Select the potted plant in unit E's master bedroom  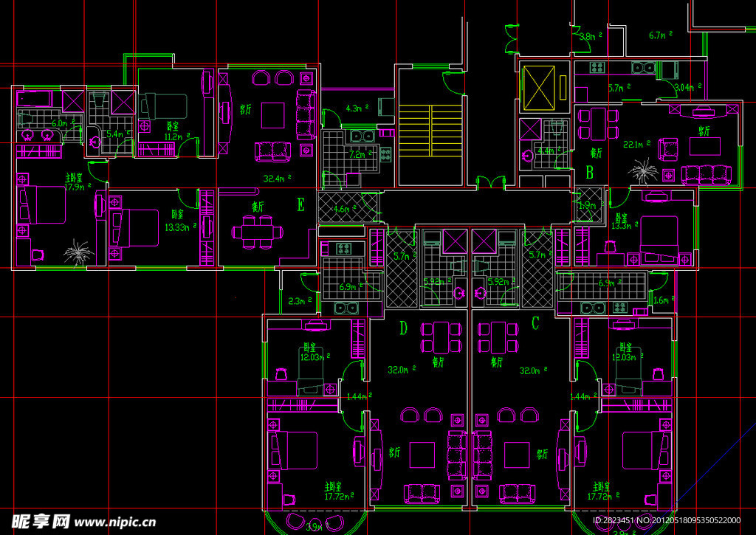78,252
